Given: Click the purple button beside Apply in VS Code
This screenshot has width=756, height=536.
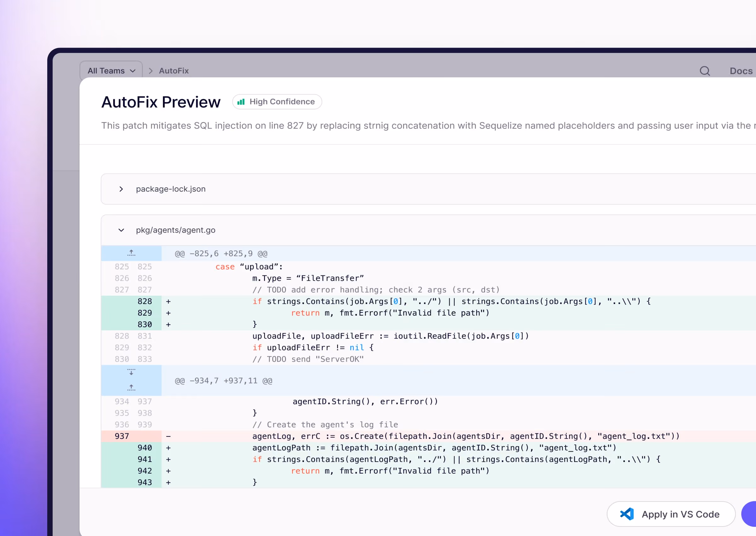Looking at the screenshot, I should coord(748,514).
